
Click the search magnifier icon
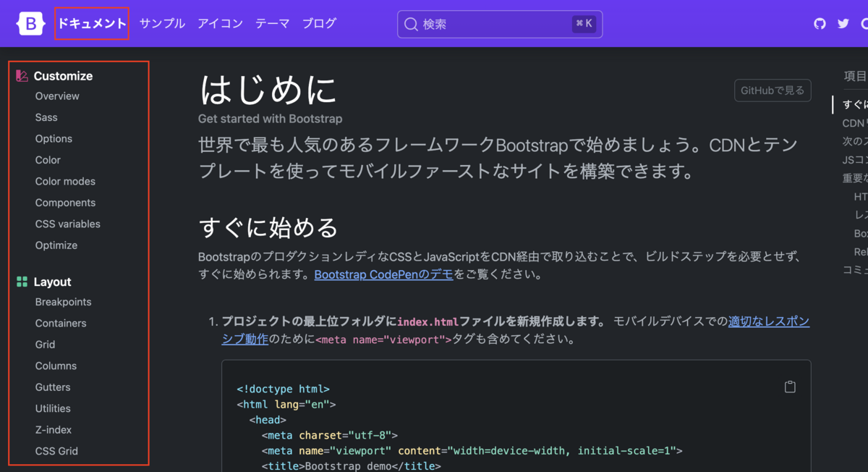coord(411,25)
